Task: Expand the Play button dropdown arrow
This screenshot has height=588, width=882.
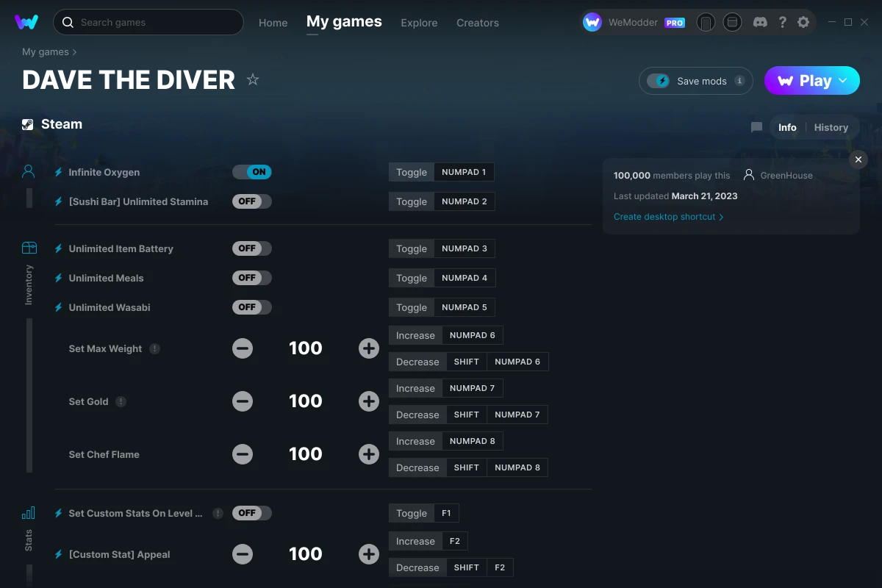Action: point(843,81)
